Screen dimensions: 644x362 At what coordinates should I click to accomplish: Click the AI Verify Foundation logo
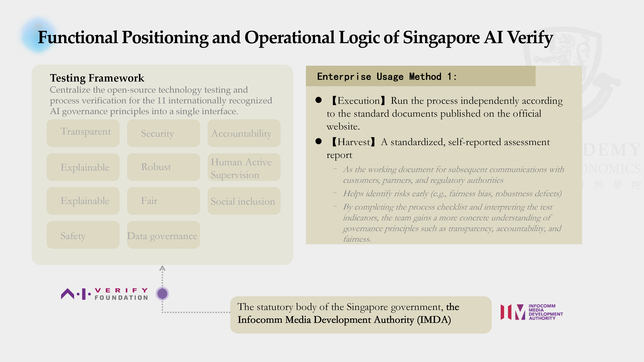(105, 294)
